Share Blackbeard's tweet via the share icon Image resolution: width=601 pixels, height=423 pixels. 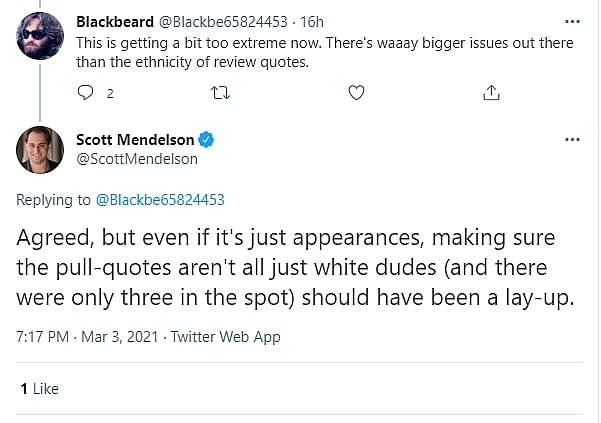coord(491,92)
